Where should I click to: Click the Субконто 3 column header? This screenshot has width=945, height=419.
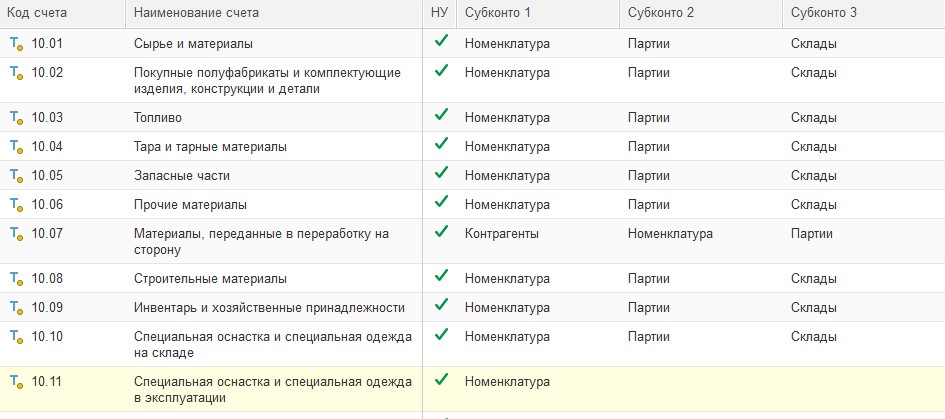[825, 13]
